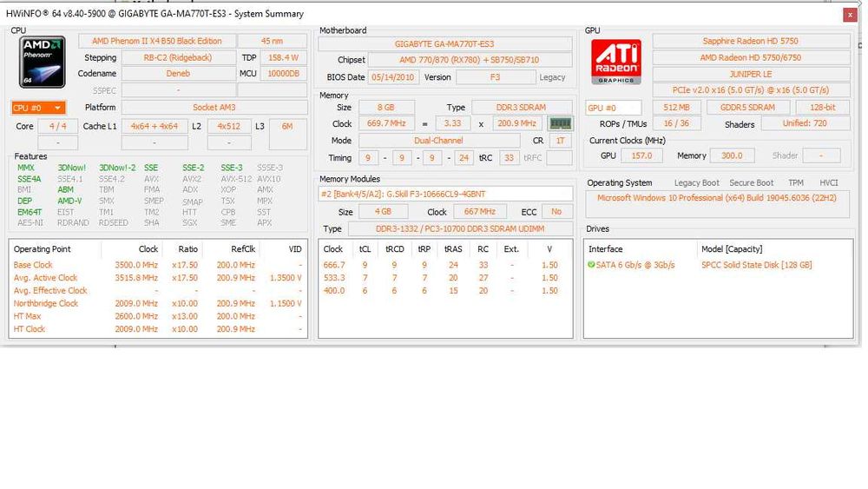This screenshot has width=868, height=489.
Task: Click the AMD Phenom II X4 B50 name field
Action: coord(157,41)
